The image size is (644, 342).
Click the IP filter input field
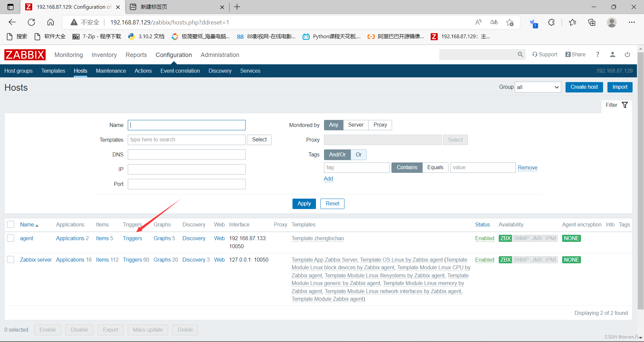pos(186,169)
